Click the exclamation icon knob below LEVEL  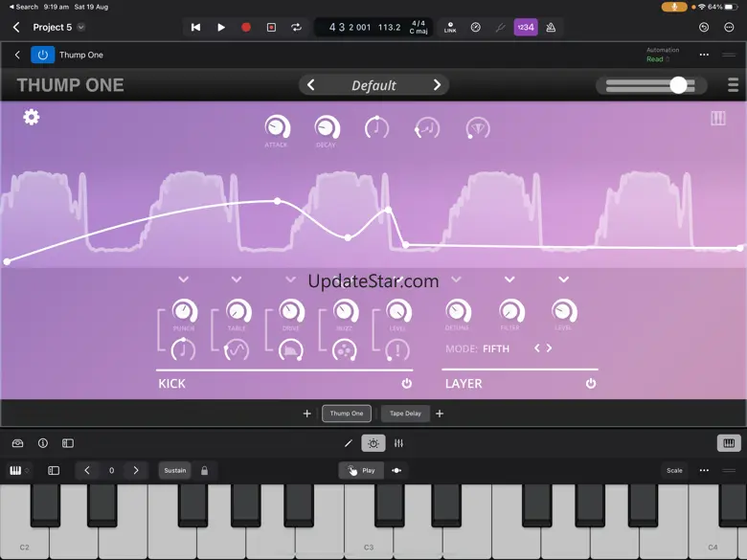(x=397, y=350)
